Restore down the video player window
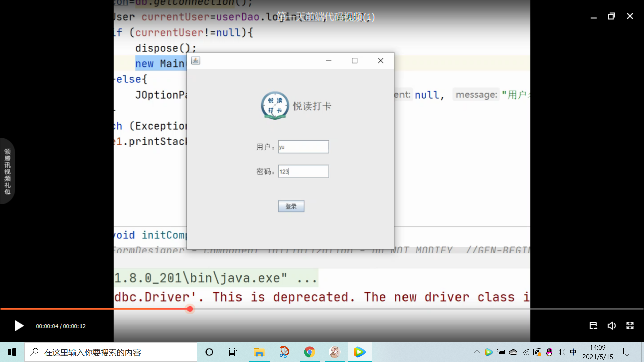 [x=611, y=16]
